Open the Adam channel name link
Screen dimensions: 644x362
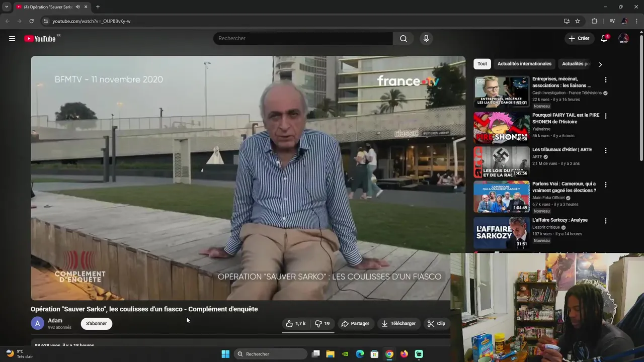click(x=55, y=321)
